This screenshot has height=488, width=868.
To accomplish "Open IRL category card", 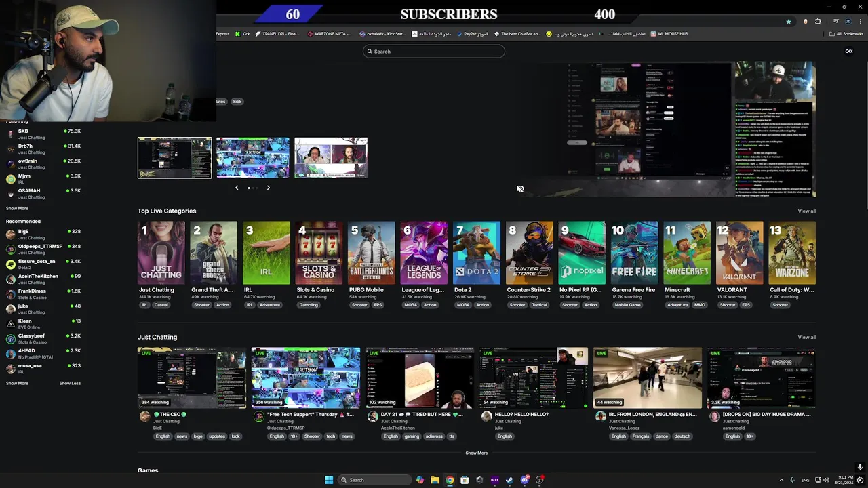I will pyautogui.click(x=266, y=253).
